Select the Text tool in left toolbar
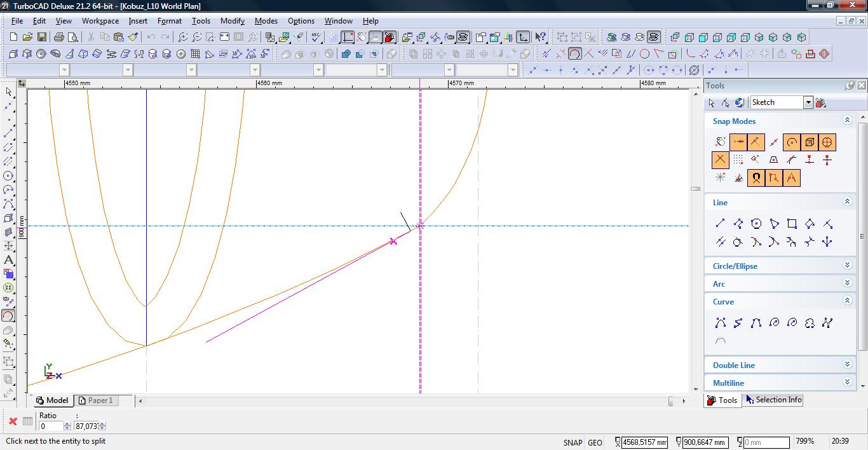The height and width of the screenshot is (450, 868). pyautogui.click(x=8, y=259)
